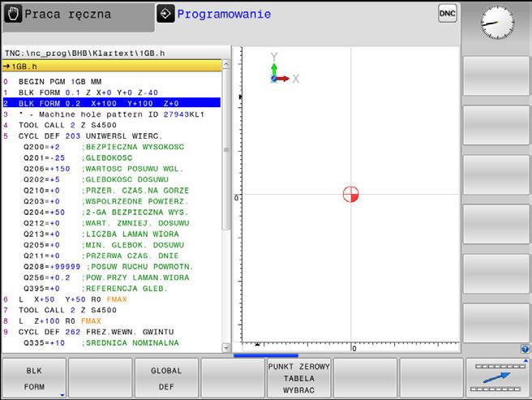This screenshot has width=532, height=400.
Task: Click the analog clock icon
Action: [497, 23]
